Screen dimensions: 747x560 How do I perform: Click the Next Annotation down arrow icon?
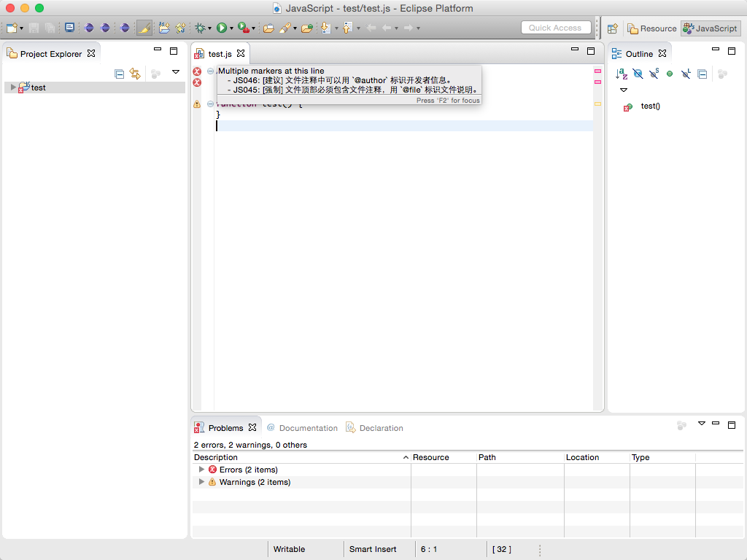(326, 28)
